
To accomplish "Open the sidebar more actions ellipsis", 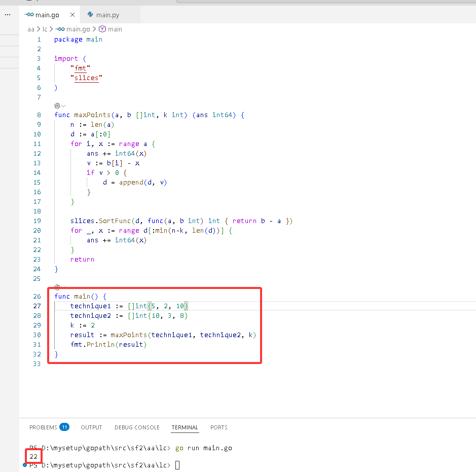I will point(8,15).
